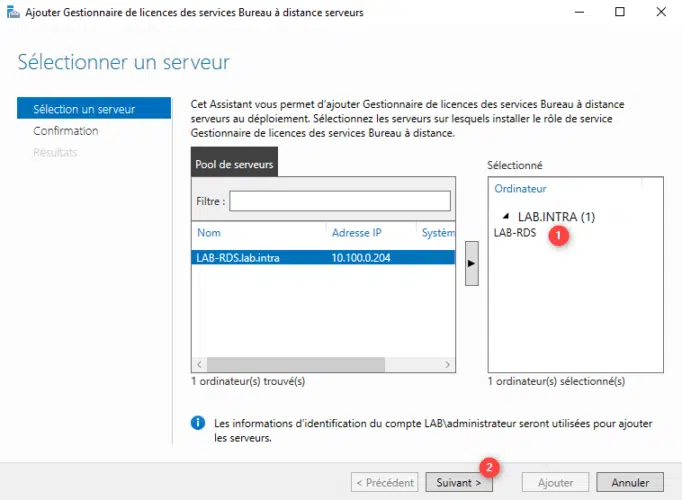Image resolution: width=682 pixels, height=500 pixels.
Task: Click the Sélectionné label
Action: (515, 165)
